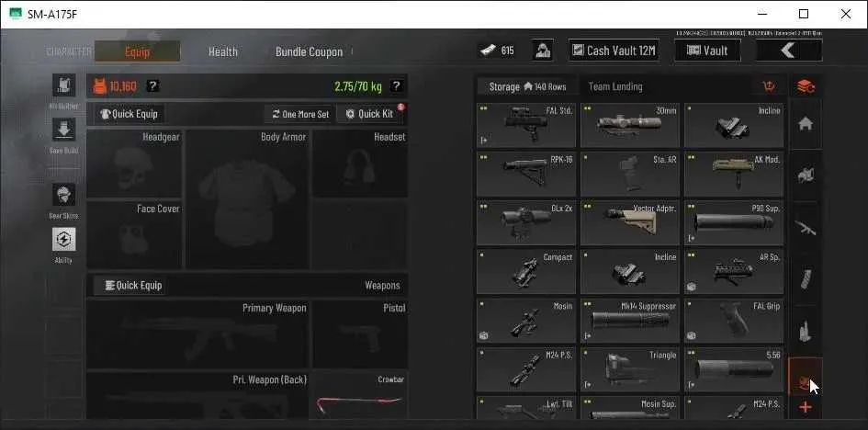
Task: Select the Face Cover slot
Action: [x=134, y=235]
